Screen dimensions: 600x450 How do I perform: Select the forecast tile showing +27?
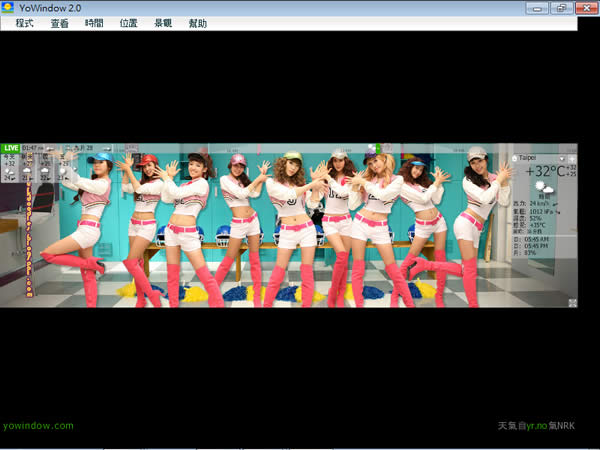coord(27,168)
